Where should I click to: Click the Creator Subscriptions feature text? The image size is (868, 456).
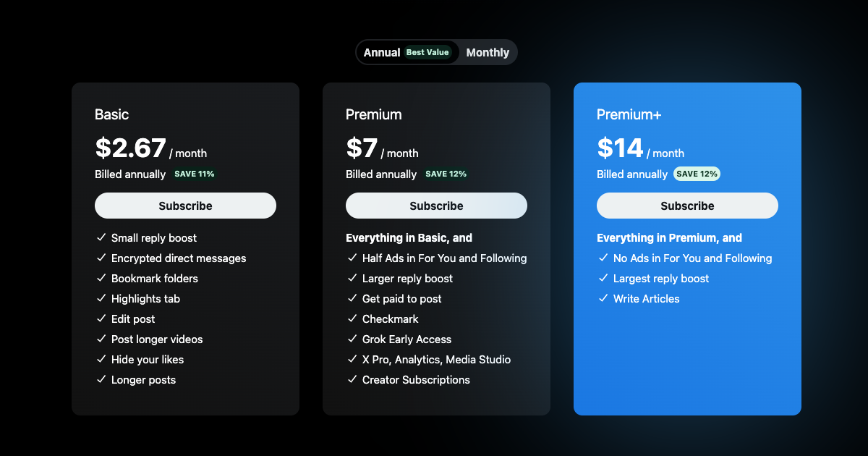pyautogui.click(x=416, y=379)
